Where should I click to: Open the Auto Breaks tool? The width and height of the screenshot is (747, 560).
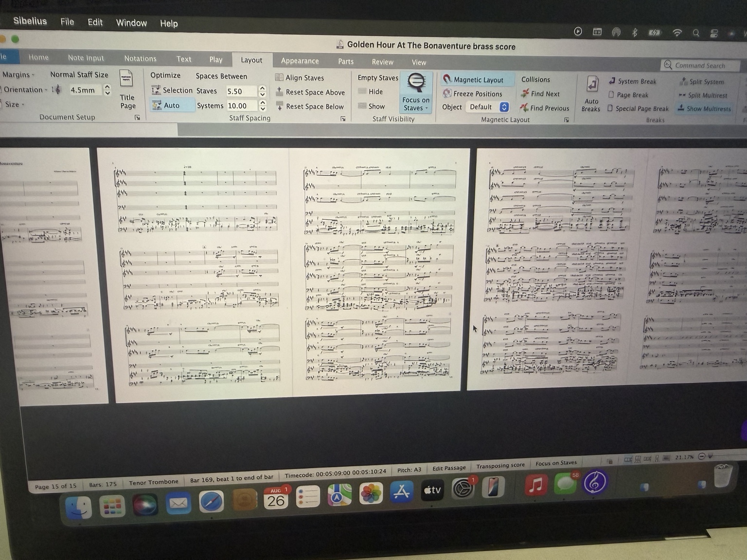click(x=591, y=94)
